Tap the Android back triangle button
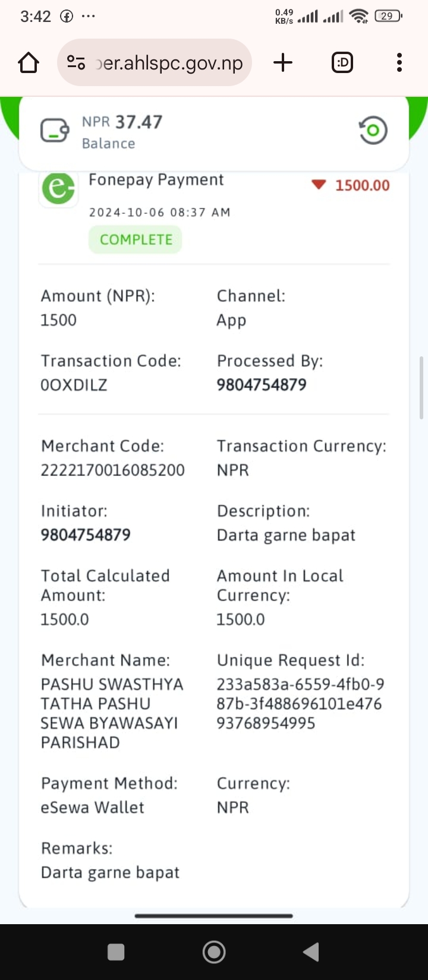This screenshot has height=980, width=428. coord(311,952)
